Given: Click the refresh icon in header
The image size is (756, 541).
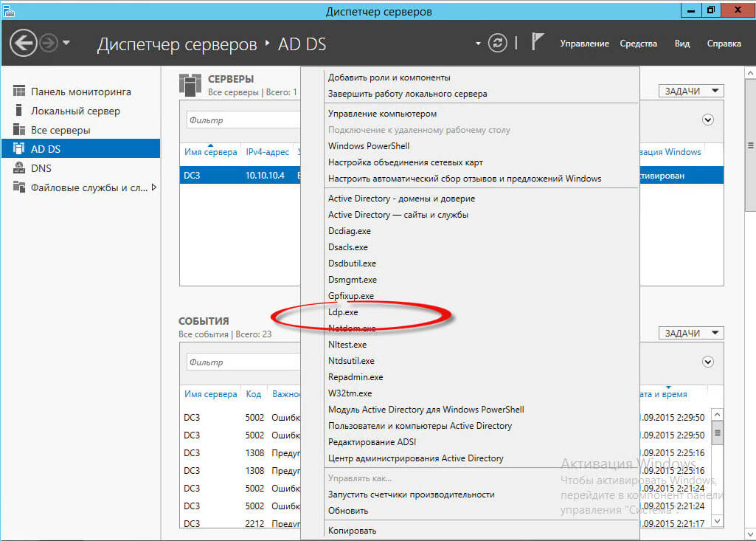Looking at the screenshot, I should coord(497,44).
